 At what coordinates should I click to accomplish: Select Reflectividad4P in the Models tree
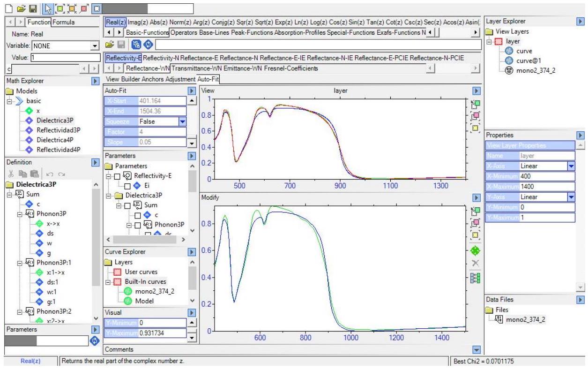click(59, 150)
